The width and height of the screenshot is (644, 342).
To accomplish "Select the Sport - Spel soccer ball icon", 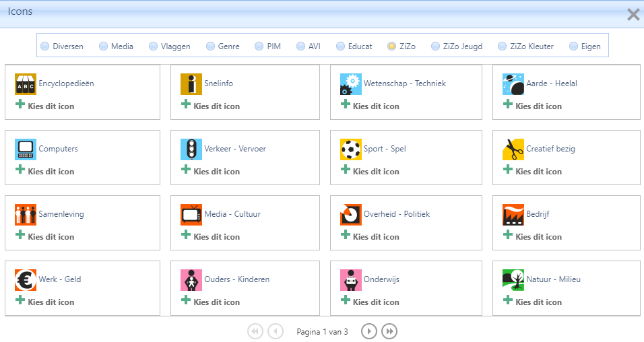I will [x=351, y=149].
